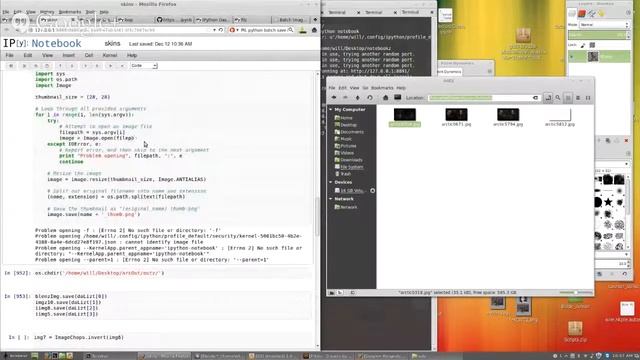
Task: Open Documents in file manager sidebar
Action: point(349,132)
